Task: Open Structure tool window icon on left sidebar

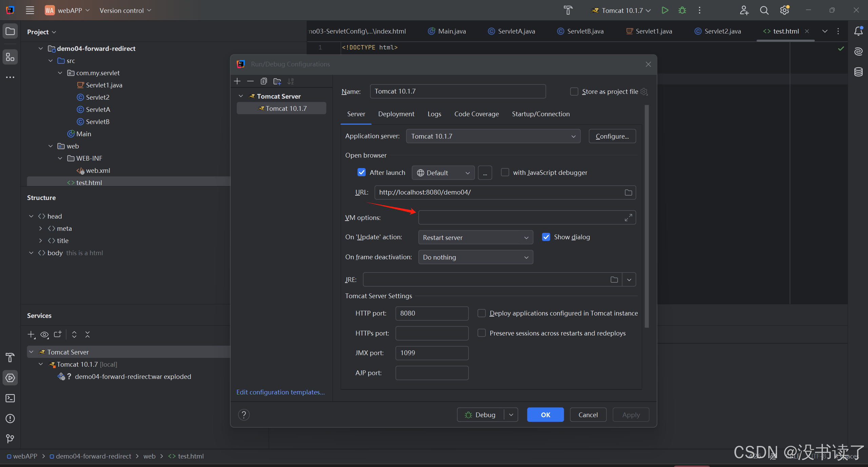Action: [x=10, y=57]
